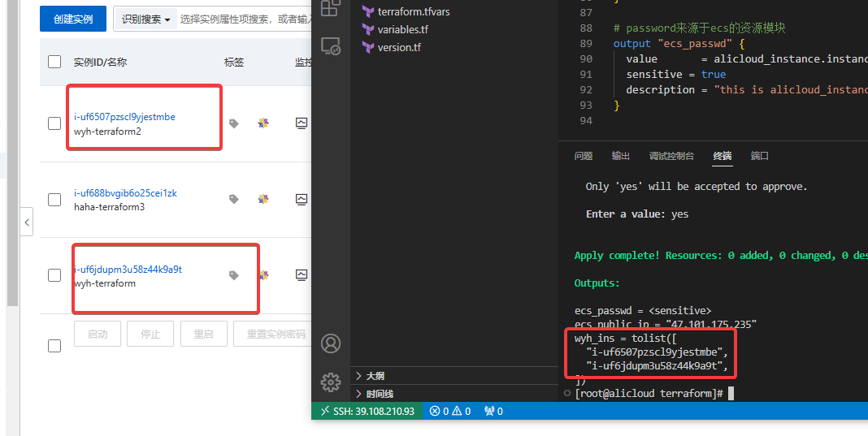Click the wyh-terraform2 instance name
868x436 pixels.
point(107,132)
